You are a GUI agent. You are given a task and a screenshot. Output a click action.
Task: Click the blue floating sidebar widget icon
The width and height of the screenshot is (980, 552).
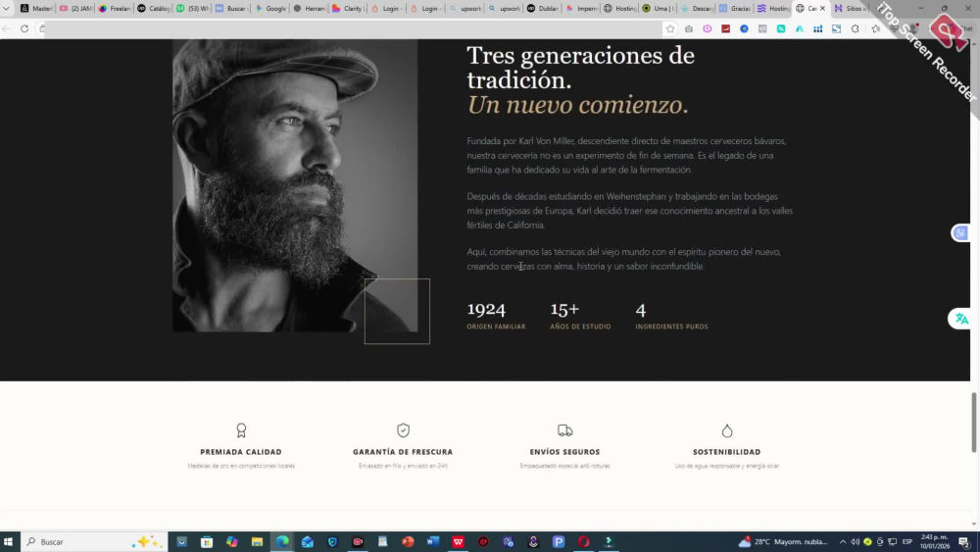960,233
